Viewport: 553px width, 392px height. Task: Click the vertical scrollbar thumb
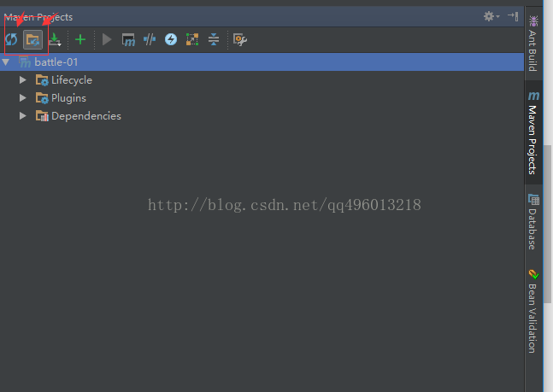(x=548, y=224)
